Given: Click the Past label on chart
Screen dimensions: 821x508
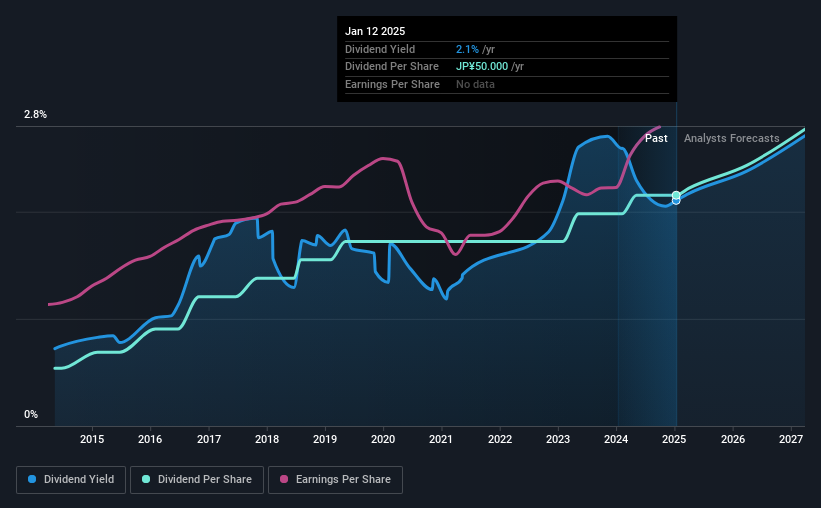Looking at the screenshot, I should 656,138.
